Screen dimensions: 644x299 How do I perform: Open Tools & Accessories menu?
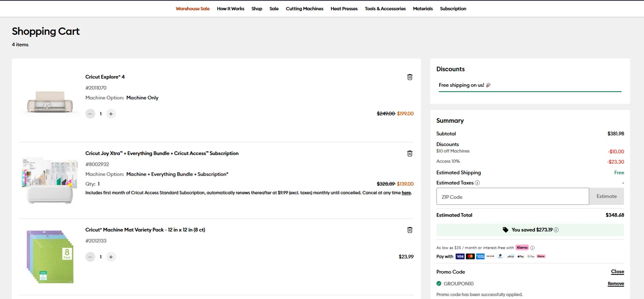click(385, 9)
